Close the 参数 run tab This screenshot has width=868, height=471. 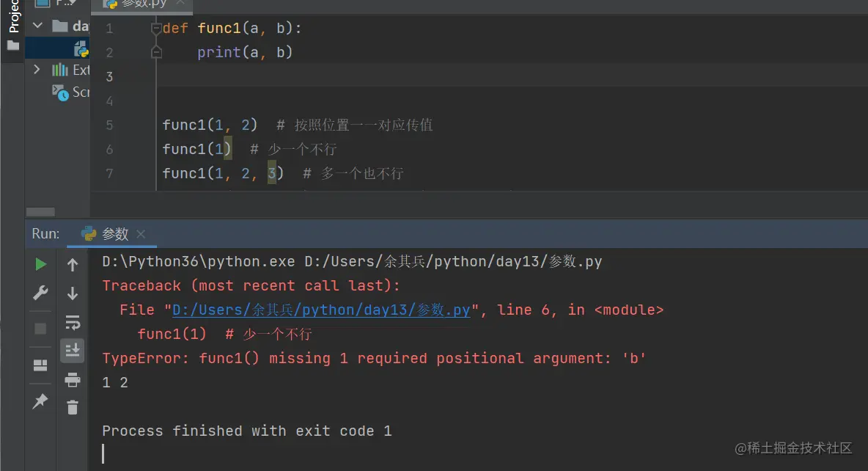(x=141, y=234)
